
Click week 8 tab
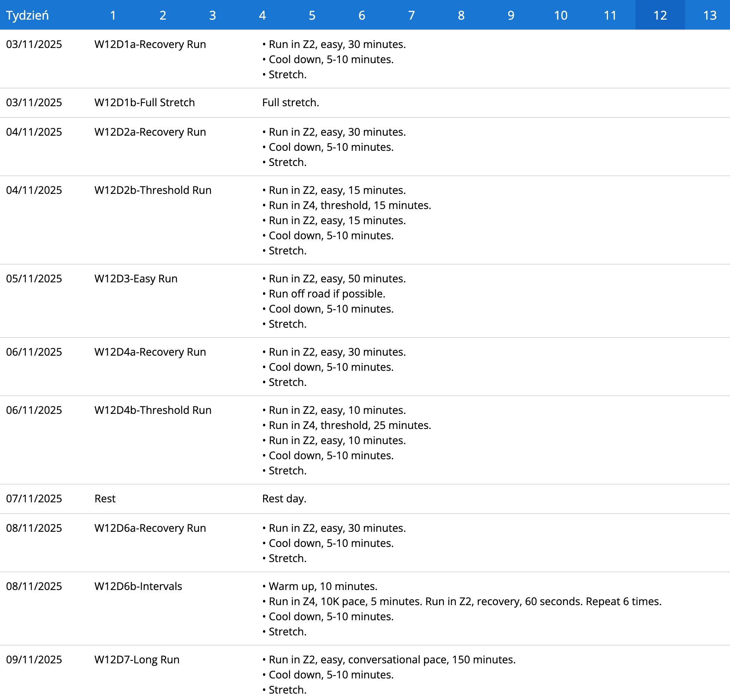tap(461, 15)
